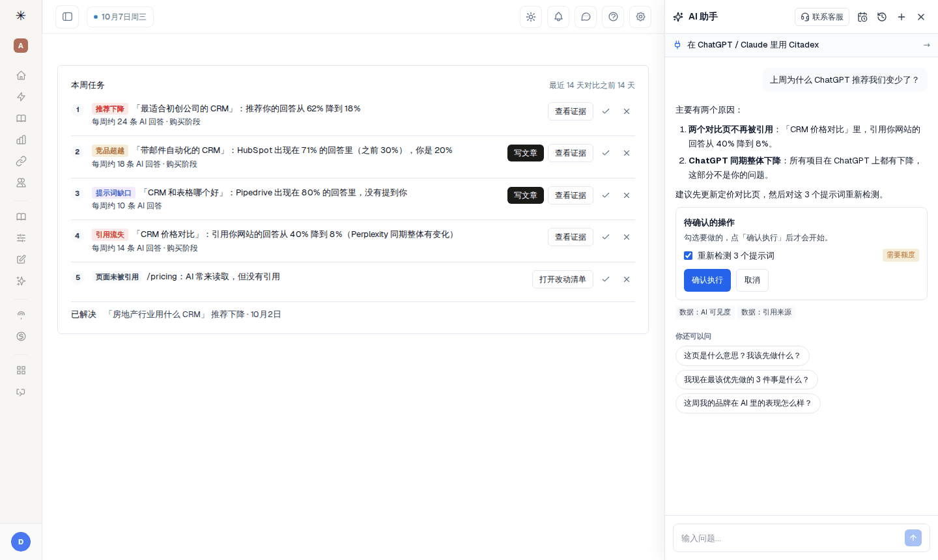The image size is (938, 560).
Task: Open the 数据：AI 可见度 source chip
Action: (705, 313)
